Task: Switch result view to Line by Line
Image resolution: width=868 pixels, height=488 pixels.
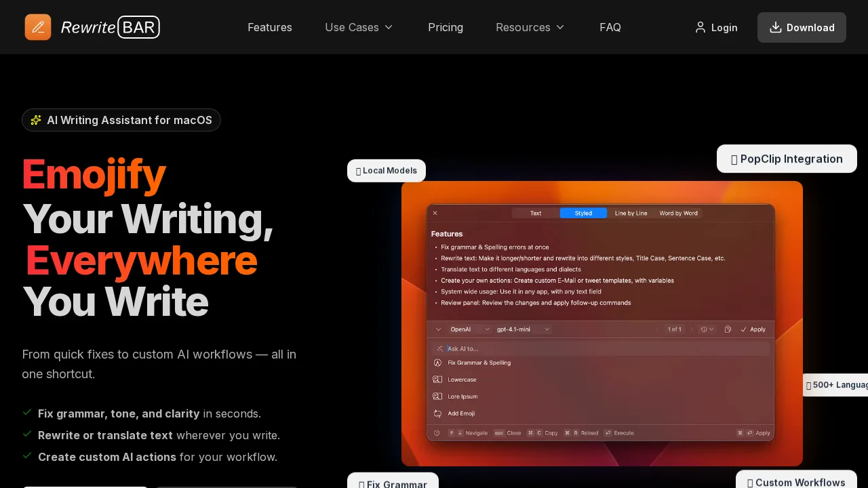Action: click(631, 213)
